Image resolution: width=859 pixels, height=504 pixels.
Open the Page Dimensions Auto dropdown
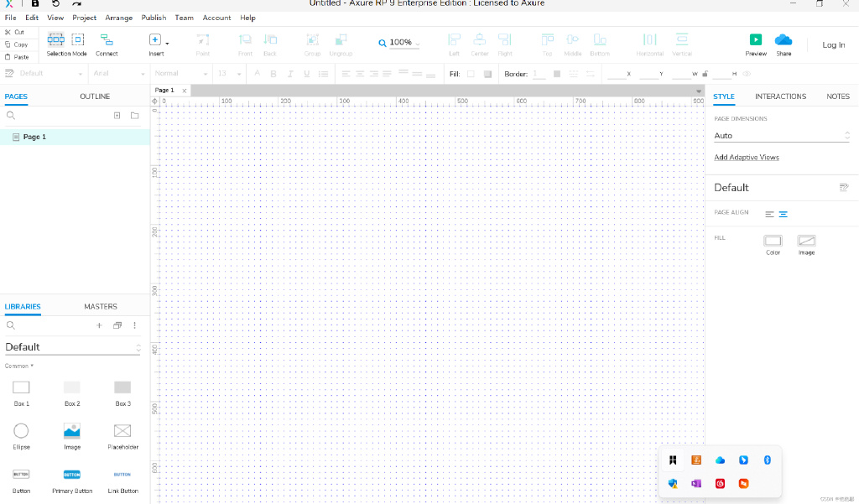[x=781, y=135]
